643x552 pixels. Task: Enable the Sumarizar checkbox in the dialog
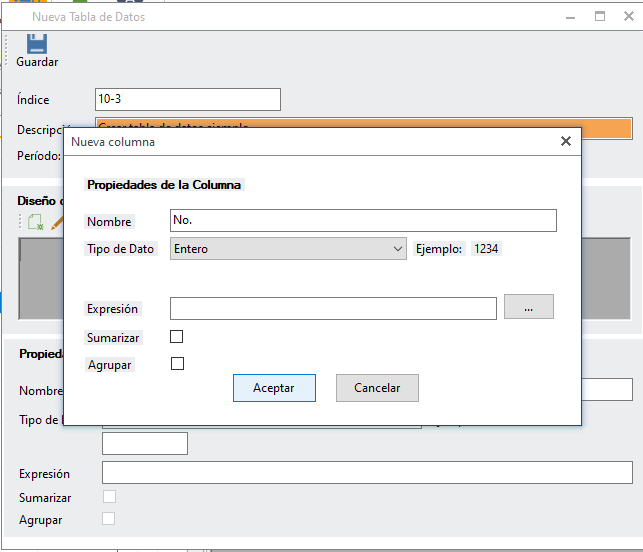(x=177, y=337)
